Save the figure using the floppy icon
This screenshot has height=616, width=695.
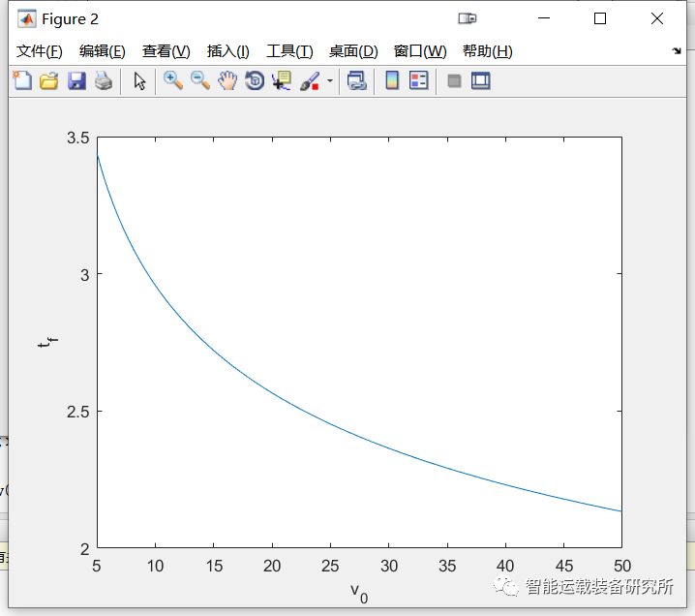76,81
